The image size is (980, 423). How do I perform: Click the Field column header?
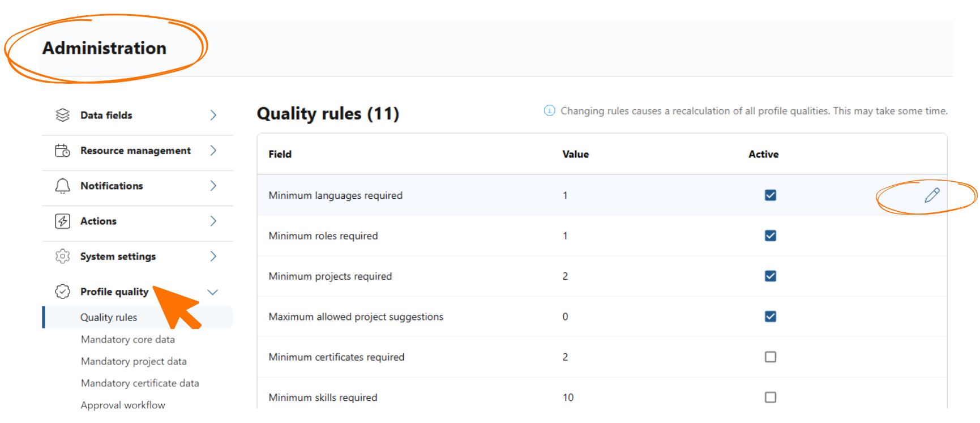pos(280,154)
